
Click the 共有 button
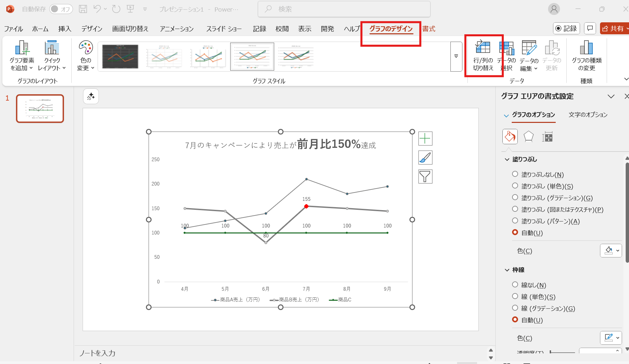615,28
